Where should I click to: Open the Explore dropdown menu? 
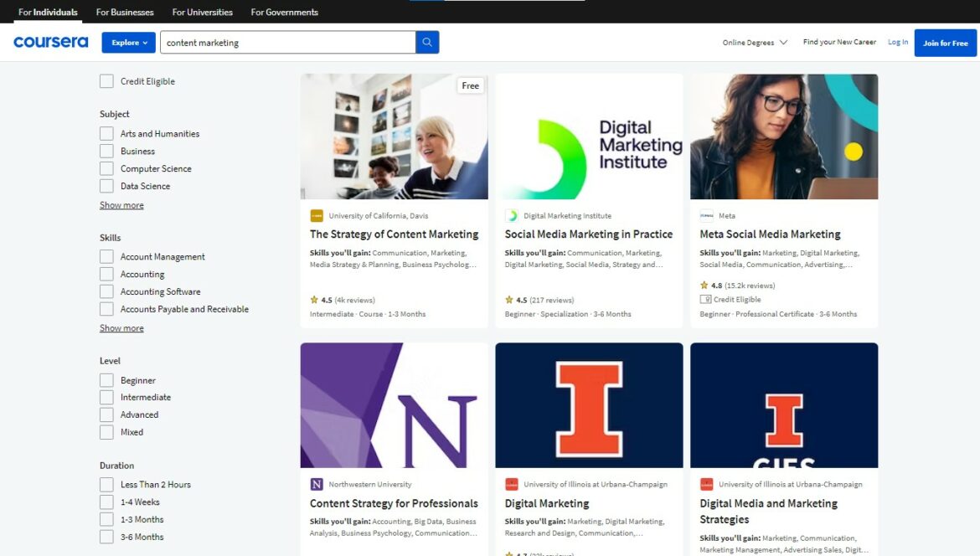[x=129, y=43]
